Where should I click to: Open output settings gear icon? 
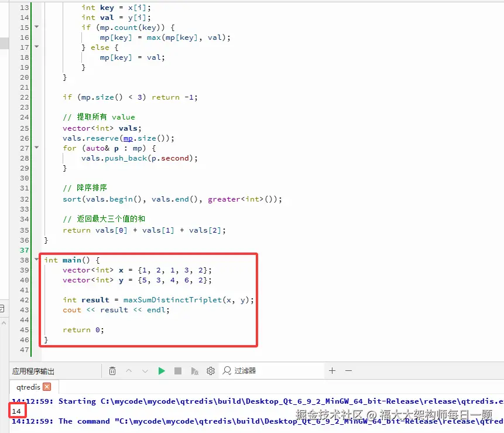coord(211,371)
